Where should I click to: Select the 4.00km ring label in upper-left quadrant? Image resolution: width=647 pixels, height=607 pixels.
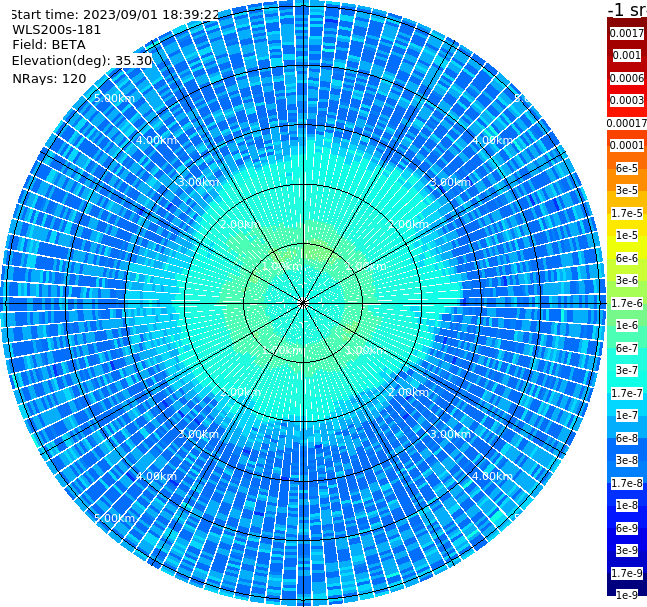pos(156,140)
